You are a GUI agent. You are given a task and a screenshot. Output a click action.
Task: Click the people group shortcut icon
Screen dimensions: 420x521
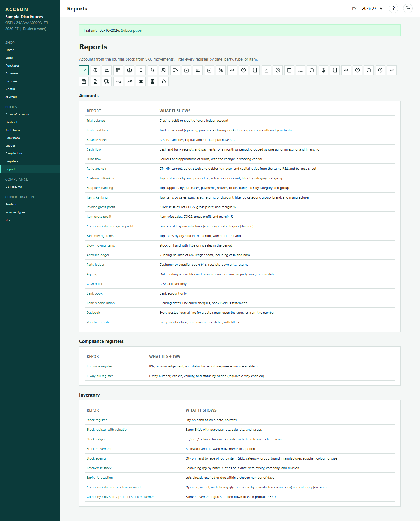pos(164,70)
